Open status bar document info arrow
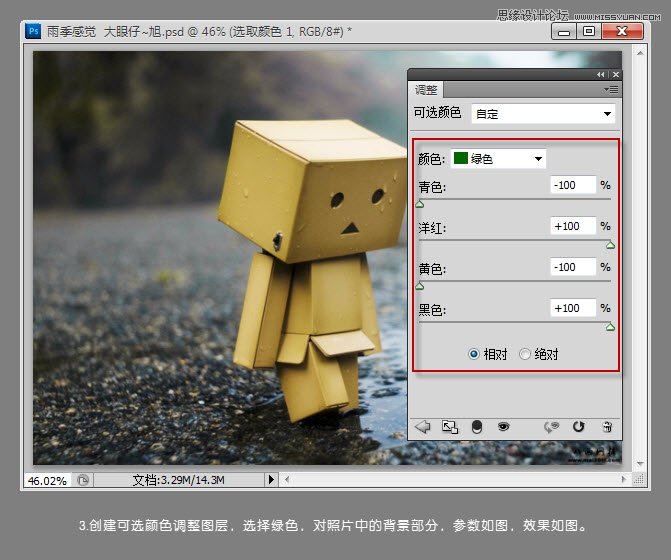The height and width of the screenshot is (560, 671). (x=271, y=480)
